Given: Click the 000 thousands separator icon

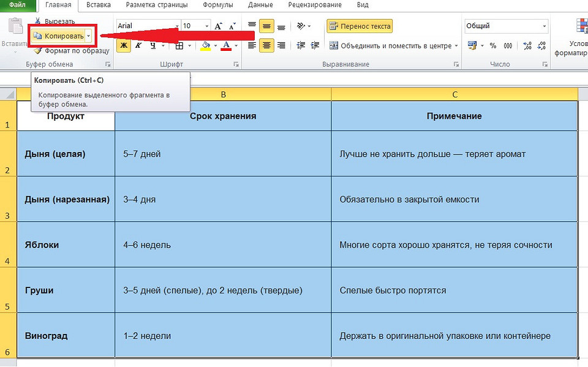Looking at the screenshot, I should (x=508, y=45).
